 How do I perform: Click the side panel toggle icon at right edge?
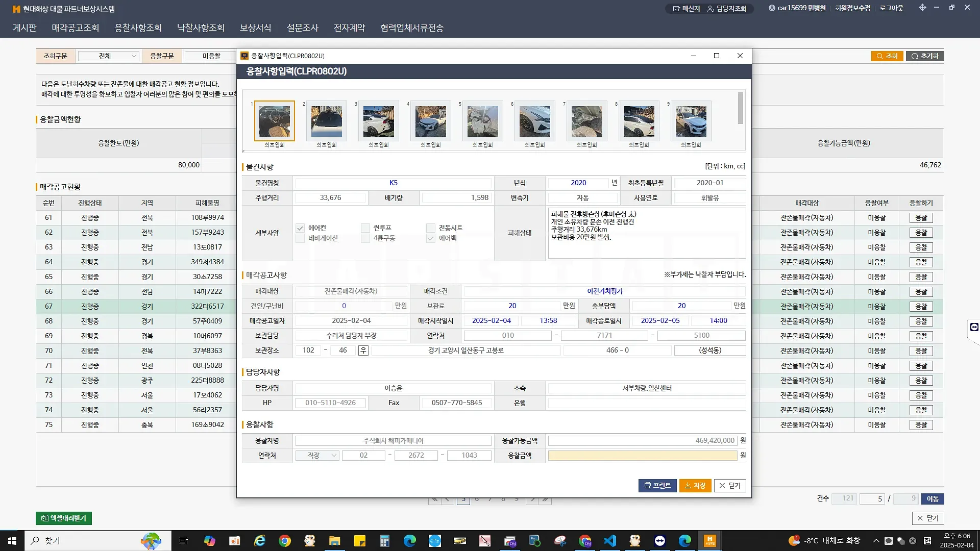(974, 327)
